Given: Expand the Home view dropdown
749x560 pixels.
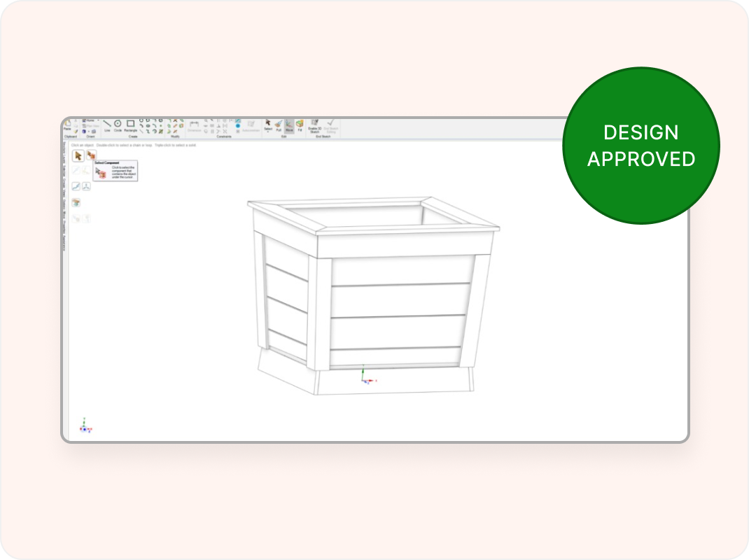Looking at the screenshot, I should point(99,120).
